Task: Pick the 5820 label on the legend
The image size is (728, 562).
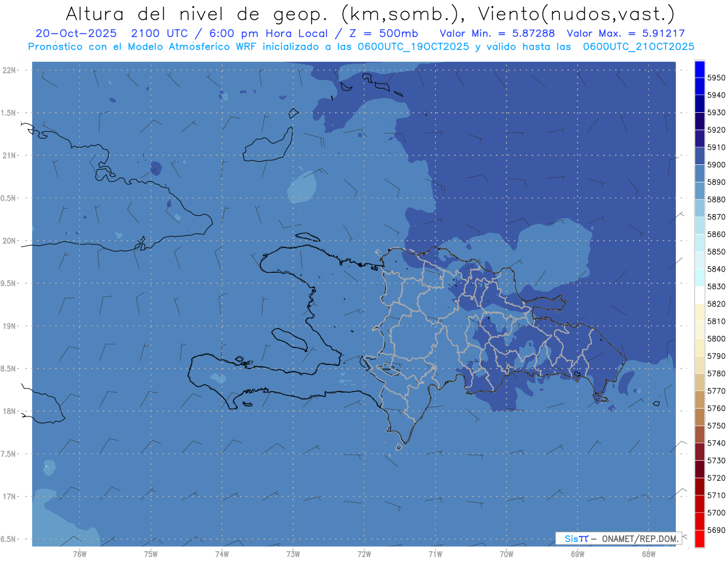Action: click(x=716, y=304)
